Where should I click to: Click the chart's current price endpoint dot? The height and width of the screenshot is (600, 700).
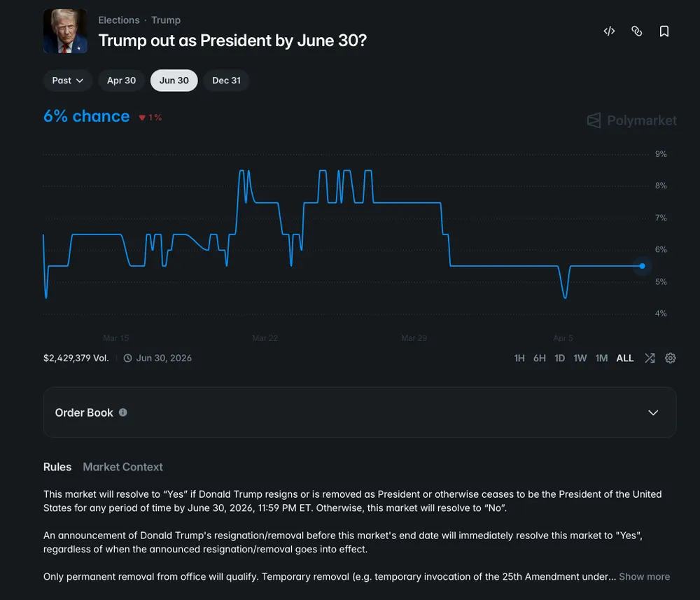pyautogui.click(x=642, y=266)
